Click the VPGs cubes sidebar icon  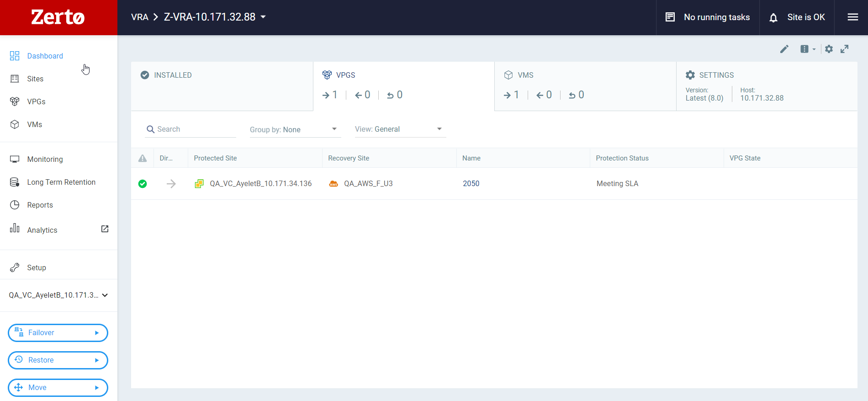(15, 102)
